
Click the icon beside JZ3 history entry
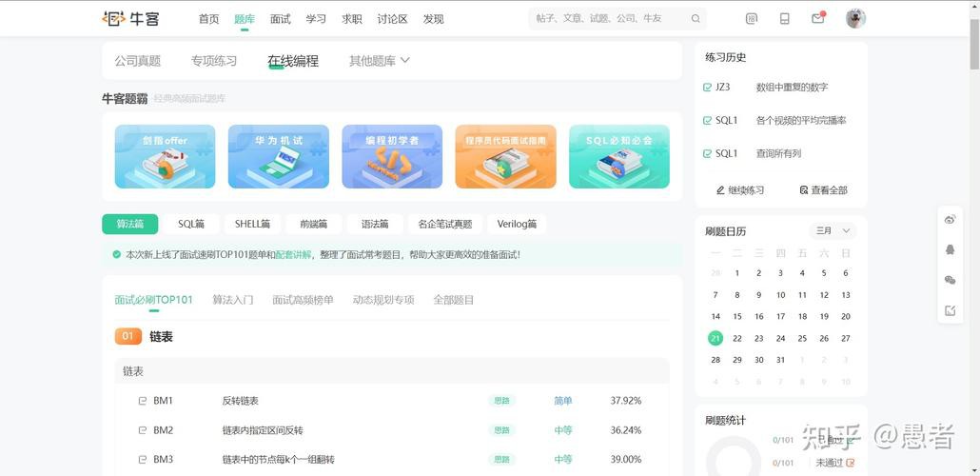tap(708, 88)
